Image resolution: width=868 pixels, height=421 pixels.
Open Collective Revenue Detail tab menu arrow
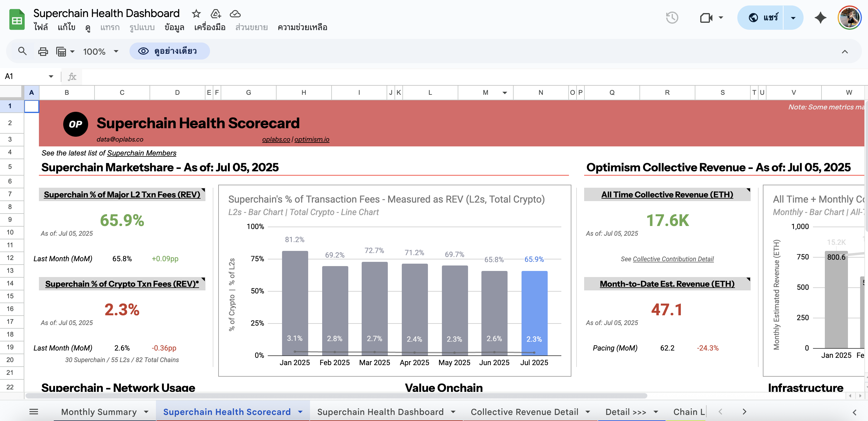coord(587,412)
